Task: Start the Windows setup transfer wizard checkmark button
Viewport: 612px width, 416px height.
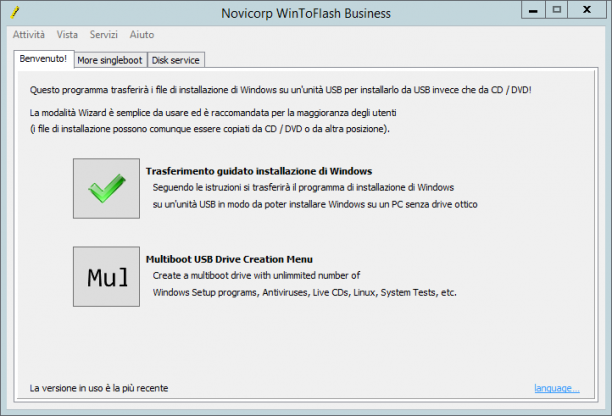Action: (x=106, y=188)
